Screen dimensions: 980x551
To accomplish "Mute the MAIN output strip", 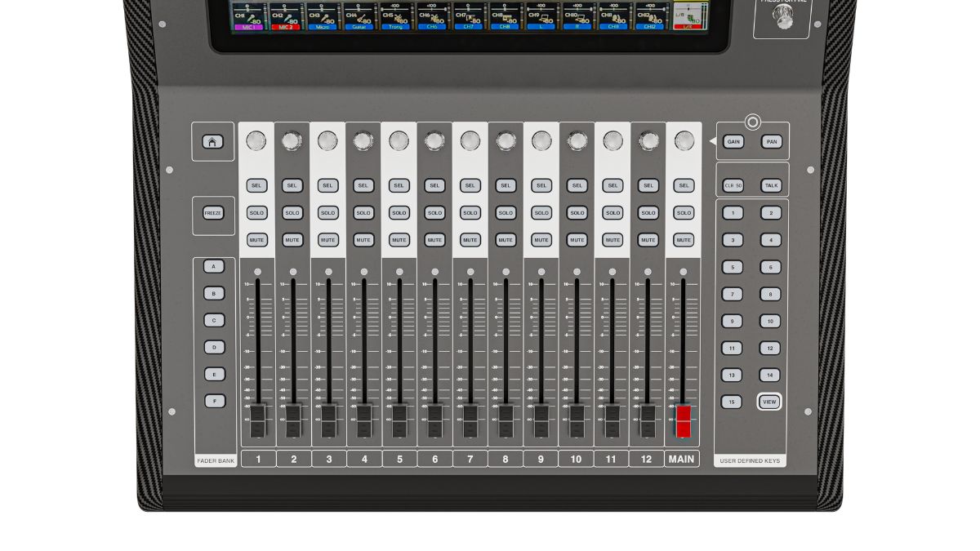I will (x=684, y=240).
